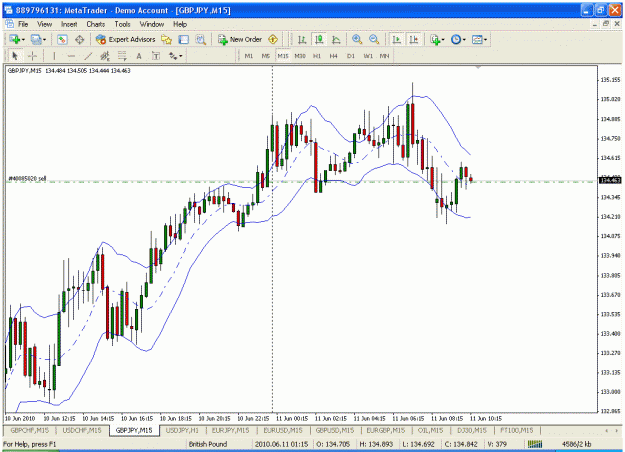Switch to D1 timeframe
This screenshot has width=625, height=452.
click(351, 56)
